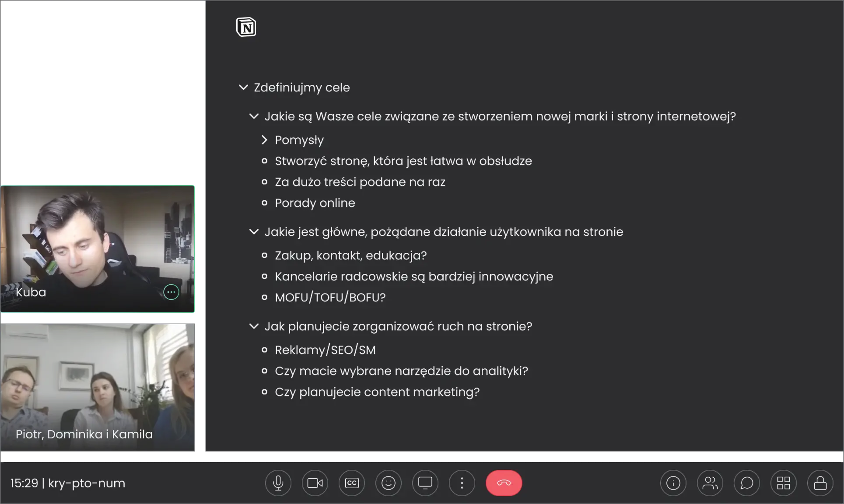Toggle closed captions
Image resolution: width=844 pixels, height=504 pixels.
tap(351, 483)
